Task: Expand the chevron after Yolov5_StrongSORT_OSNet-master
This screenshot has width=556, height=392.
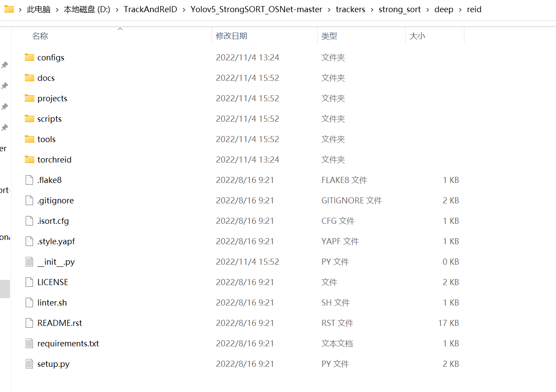Action: pyautogui.click(x=329, y=10)
